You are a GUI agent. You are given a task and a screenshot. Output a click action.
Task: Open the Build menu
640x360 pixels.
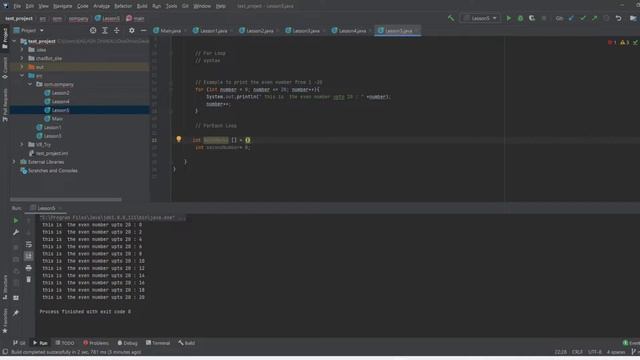142,6
